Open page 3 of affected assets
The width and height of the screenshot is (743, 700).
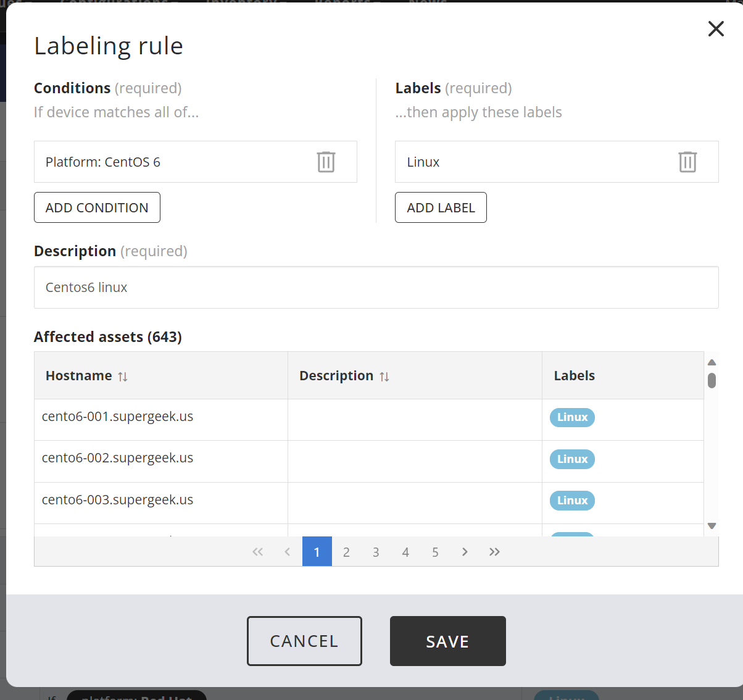point(376,551)
